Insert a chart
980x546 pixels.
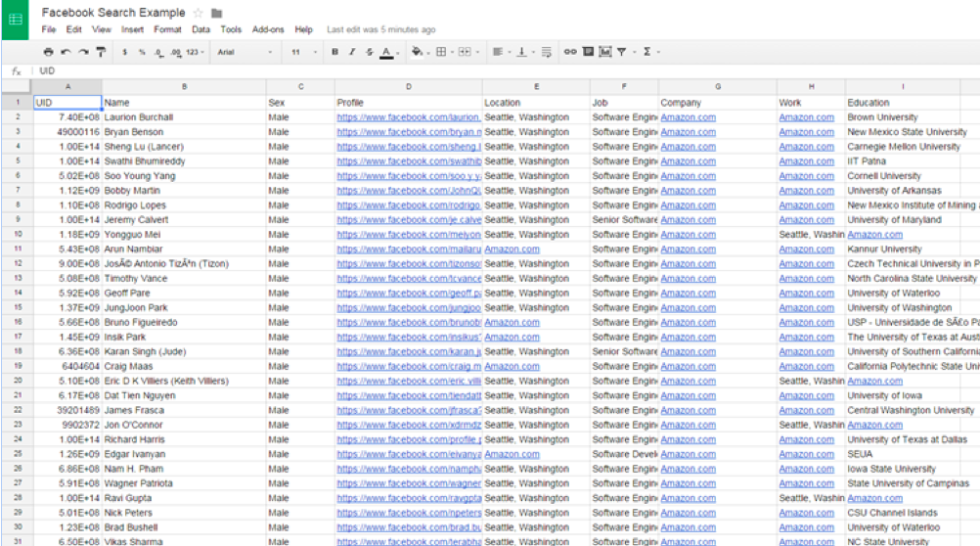pos(605,52)
